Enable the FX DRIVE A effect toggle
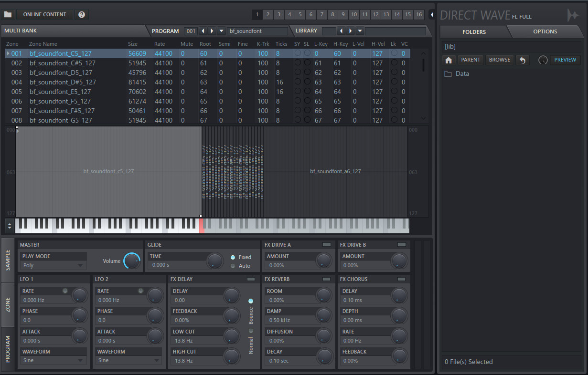 [x=326, y=244]
